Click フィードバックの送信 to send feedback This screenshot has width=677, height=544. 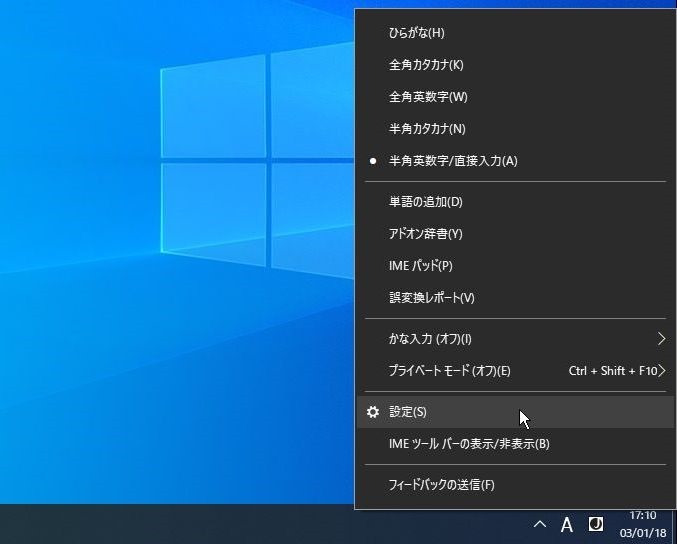(x=441, y=485)
